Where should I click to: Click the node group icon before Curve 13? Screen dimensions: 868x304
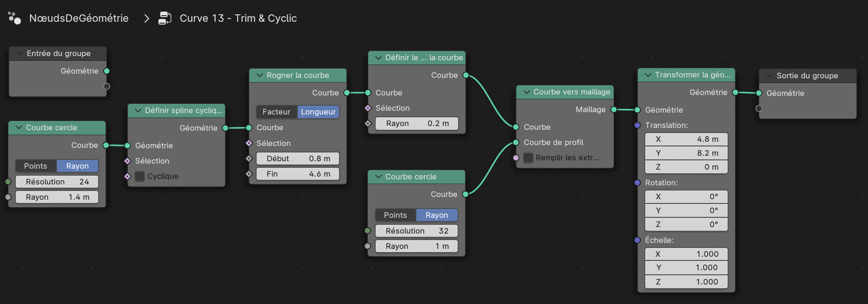tap(165, 18)
